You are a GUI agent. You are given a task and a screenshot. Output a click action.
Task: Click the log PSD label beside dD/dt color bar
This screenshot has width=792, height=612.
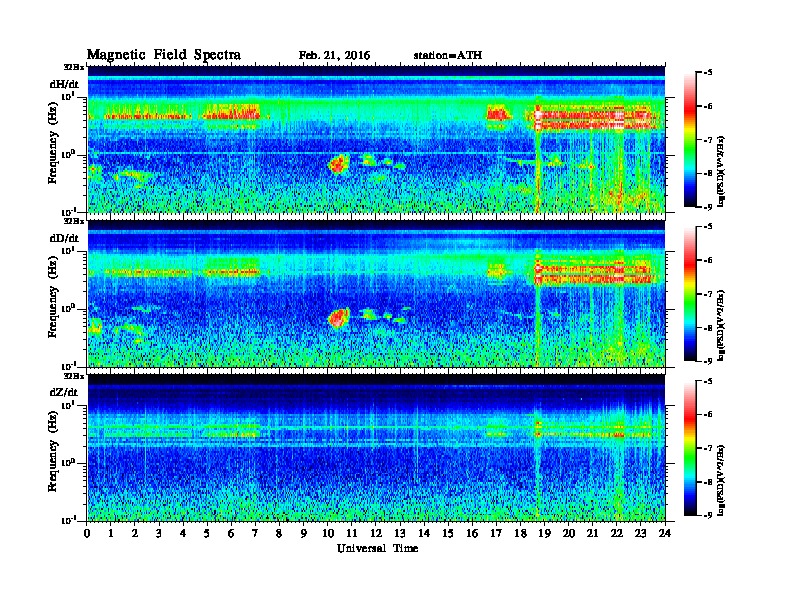723,325
